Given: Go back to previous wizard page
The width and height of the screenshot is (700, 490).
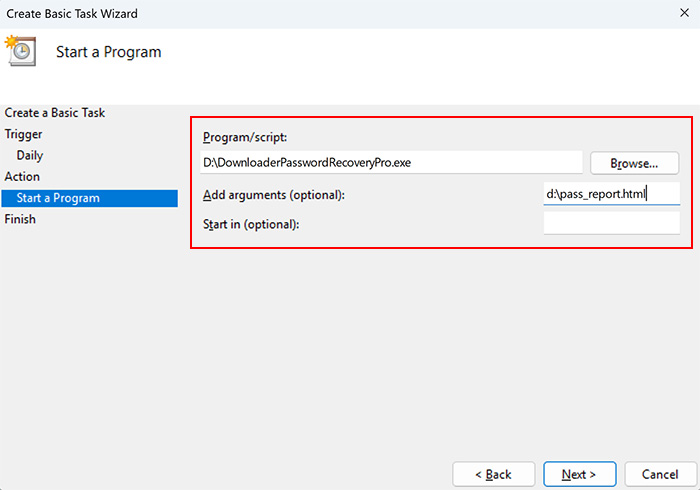Looking at the screenshot, I should (x=493, y=474).
